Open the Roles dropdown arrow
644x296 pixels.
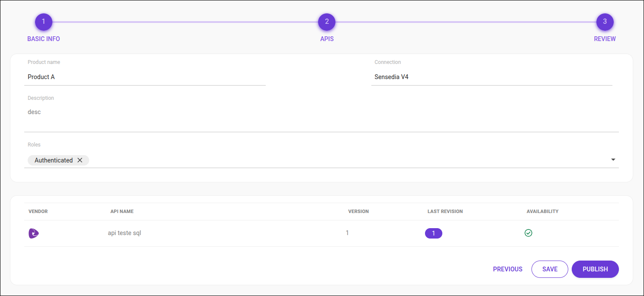[x=613, y=159]
